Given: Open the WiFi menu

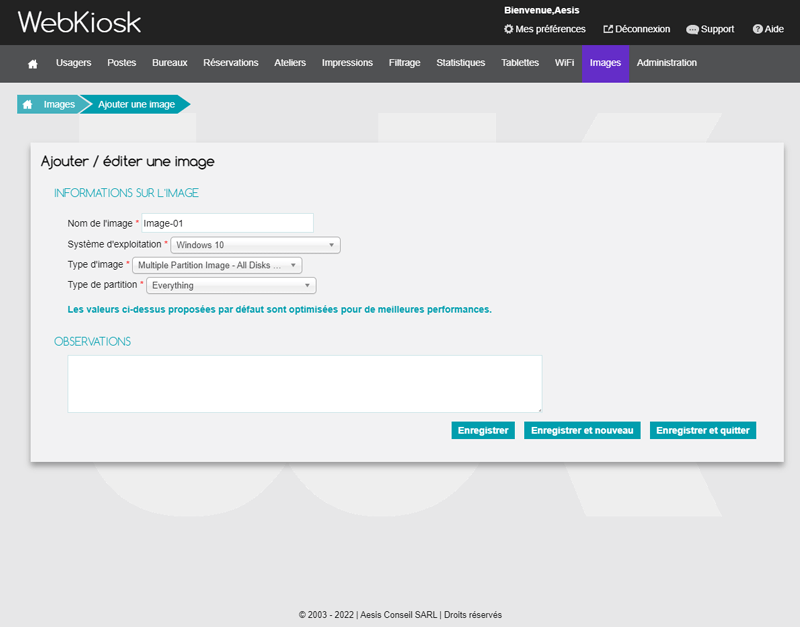Looking at the screenshot, I should 564,63.
